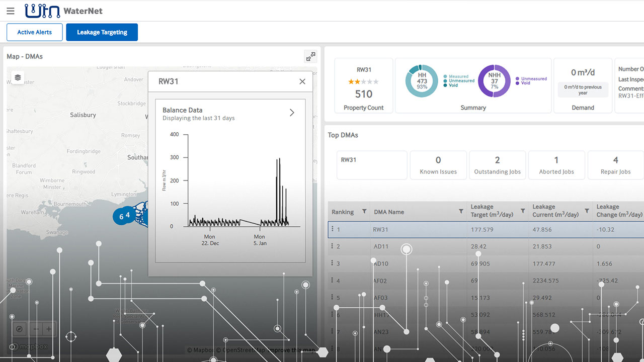Expand the Map - DMAs panel fullscreen icon
Screen dimensions: 644x362
tap(310, 56)
